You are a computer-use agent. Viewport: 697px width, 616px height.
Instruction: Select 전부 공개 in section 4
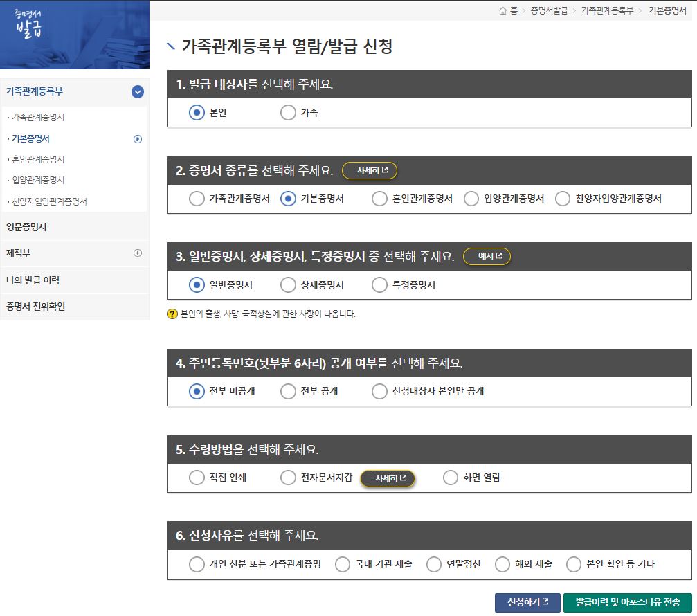(x=287, y=391)
